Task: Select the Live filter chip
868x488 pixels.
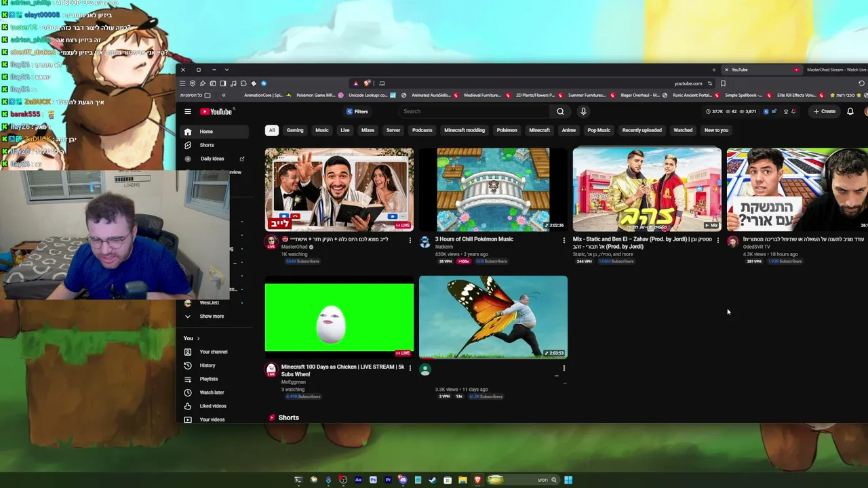Action: click(345, 130)
